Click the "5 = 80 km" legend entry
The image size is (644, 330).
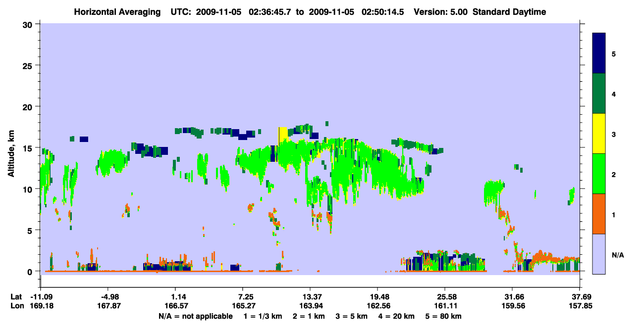coord(444,316)
